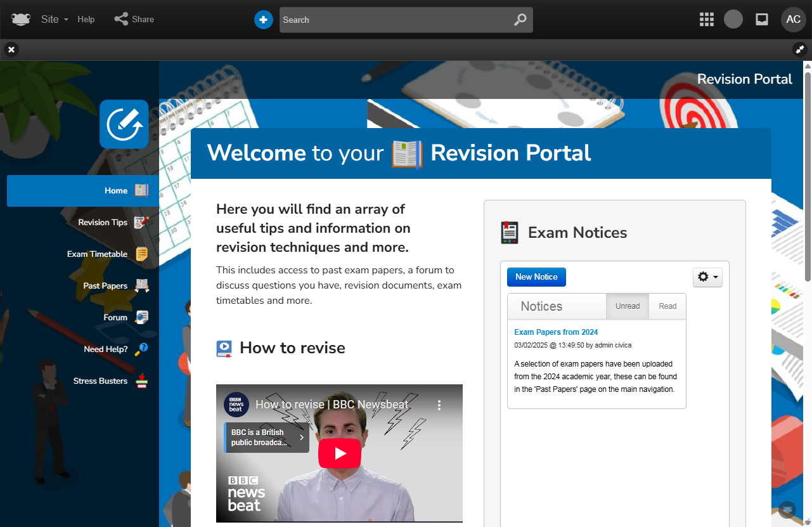Click the search magnifier icon

(x=520, y=20)
